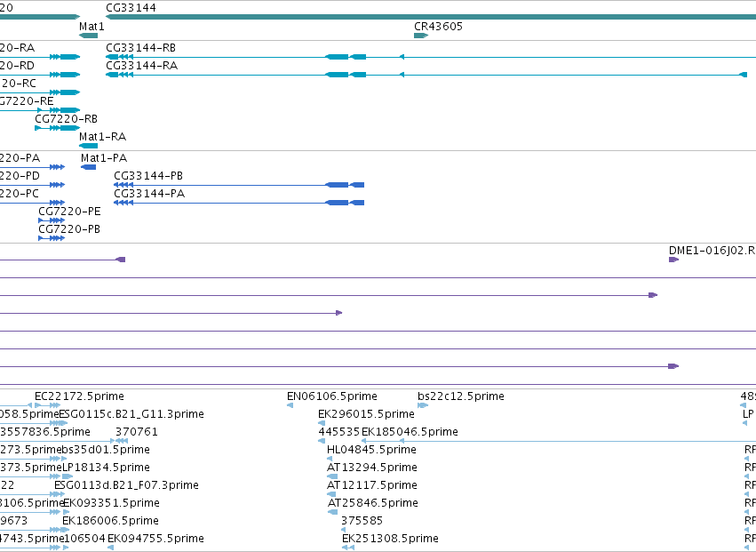Click the EK186006.5prime label
Viewport: 756px width, 552px height.
(x=110, y=521)
